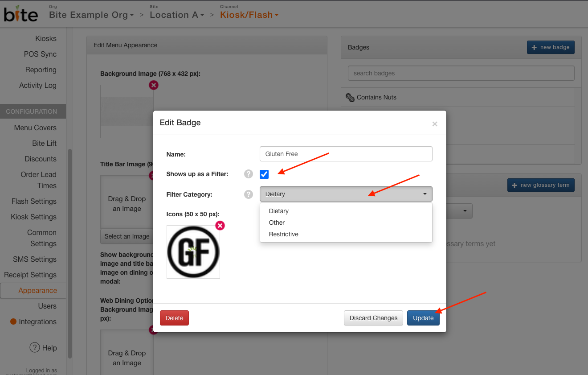Open Discounts in the sidebar
The height and width of the screenshot is (375, 588).
coord(41,159)
